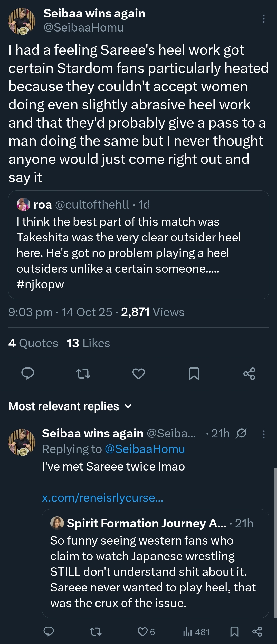Open more options on main post
The height and width of the screenshot is (644, 277).
(263, 19)
